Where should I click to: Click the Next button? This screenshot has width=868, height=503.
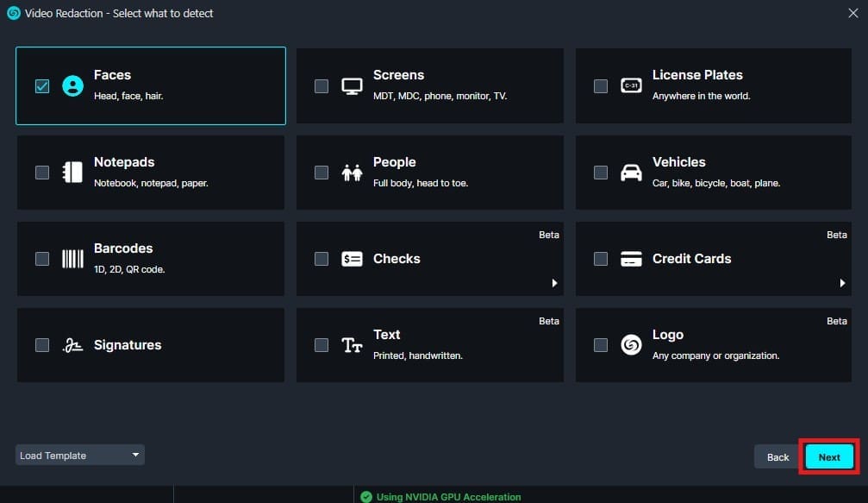[x=829, y=456]
